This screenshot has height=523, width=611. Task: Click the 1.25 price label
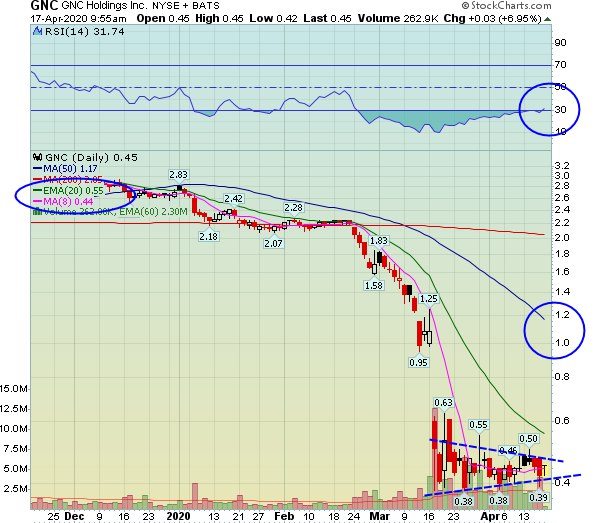pos(429,299)
